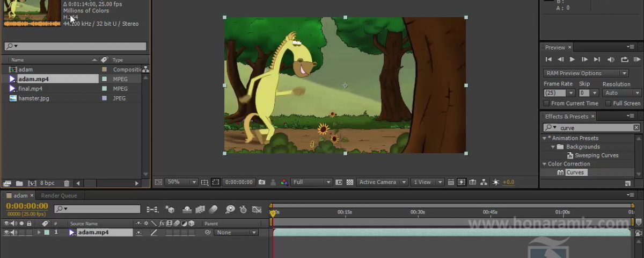This screenshot has width=644, height=258.
Task: Enable Frame Blending for timeline
Action: tap(200, 210)
